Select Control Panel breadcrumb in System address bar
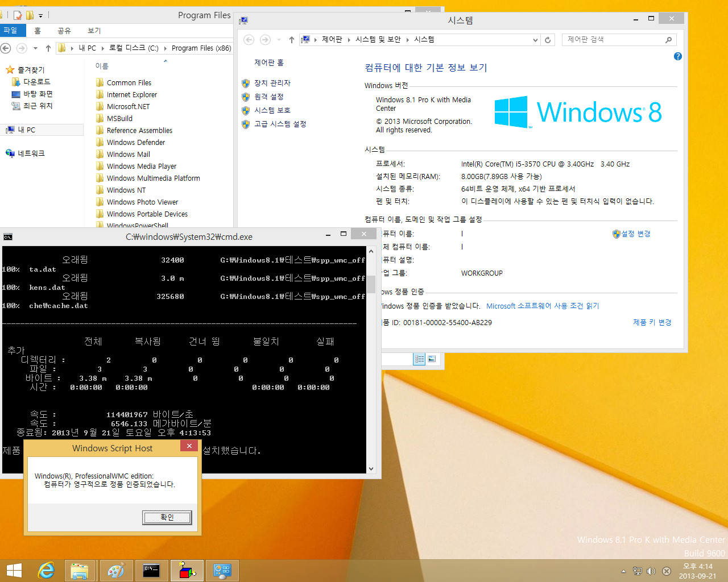728x582 pixels. [x=332, y=39]
